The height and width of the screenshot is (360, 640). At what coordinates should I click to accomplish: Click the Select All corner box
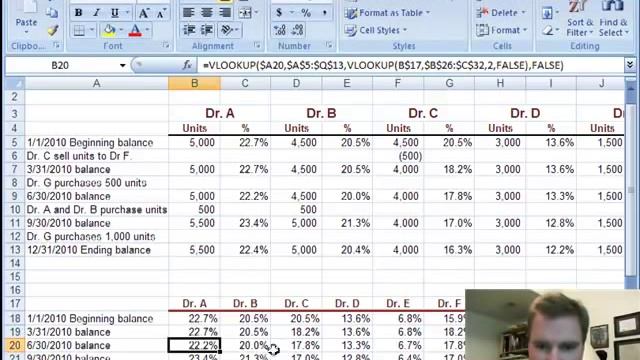[15, 83]
